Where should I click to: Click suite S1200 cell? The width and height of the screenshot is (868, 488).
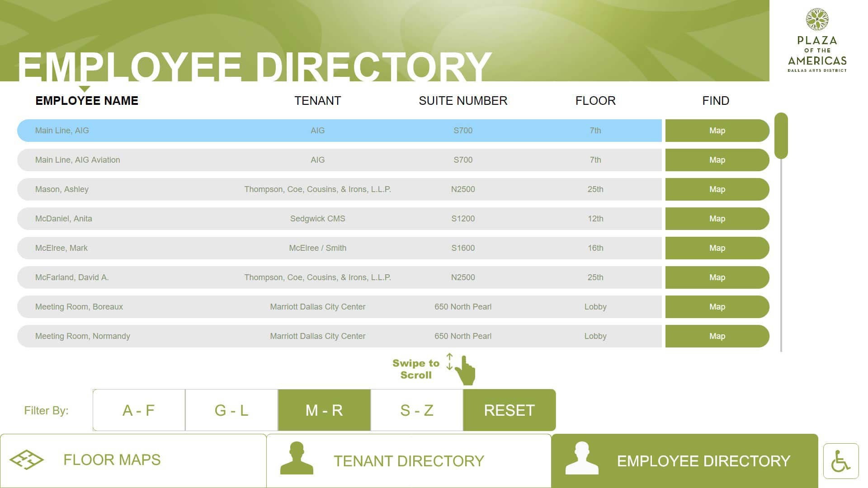[463, 219]
